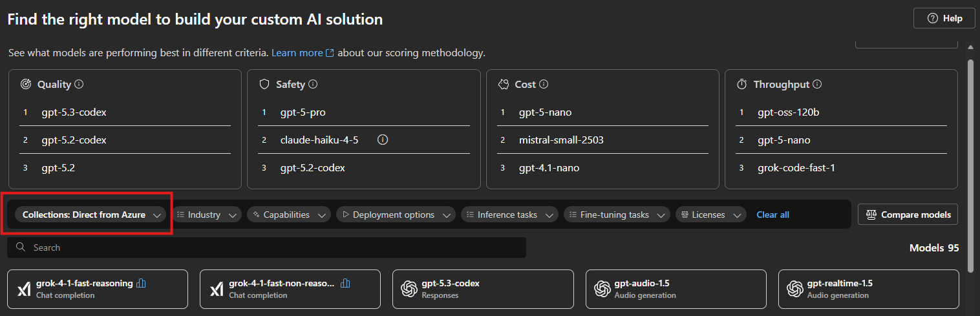Select gpt-5-nano in Cost ranking
Screen dimensions: 980x316
coord(545,112)
